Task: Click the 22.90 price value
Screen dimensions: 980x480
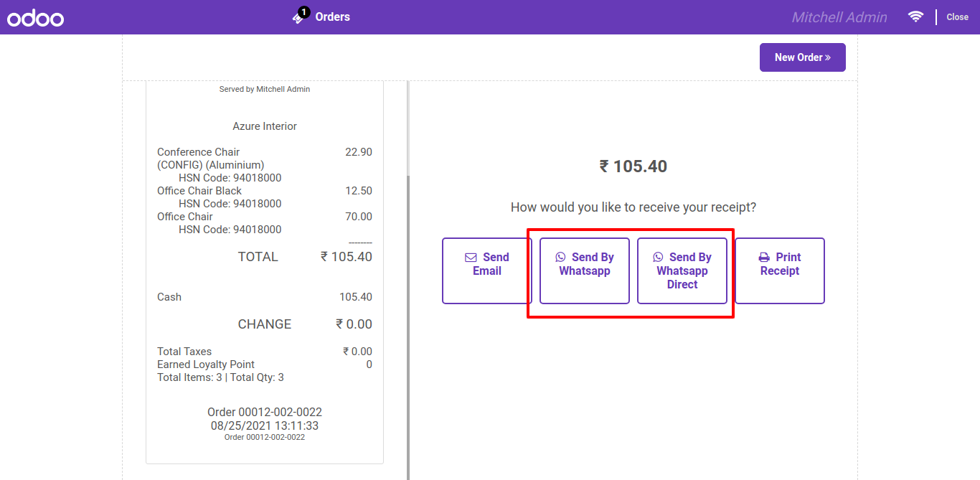Action: pos(359,152)
